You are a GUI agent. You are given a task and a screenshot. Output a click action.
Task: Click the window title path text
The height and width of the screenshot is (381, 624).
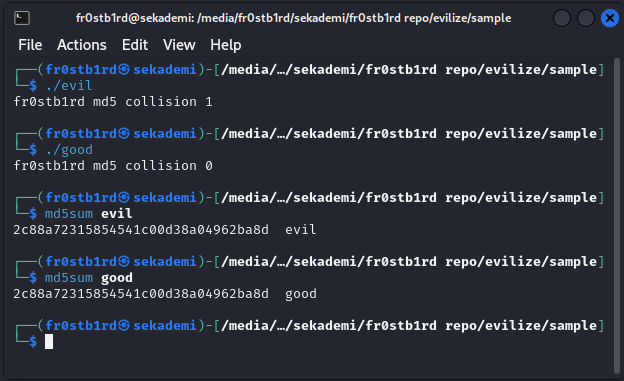coord(294,18)
